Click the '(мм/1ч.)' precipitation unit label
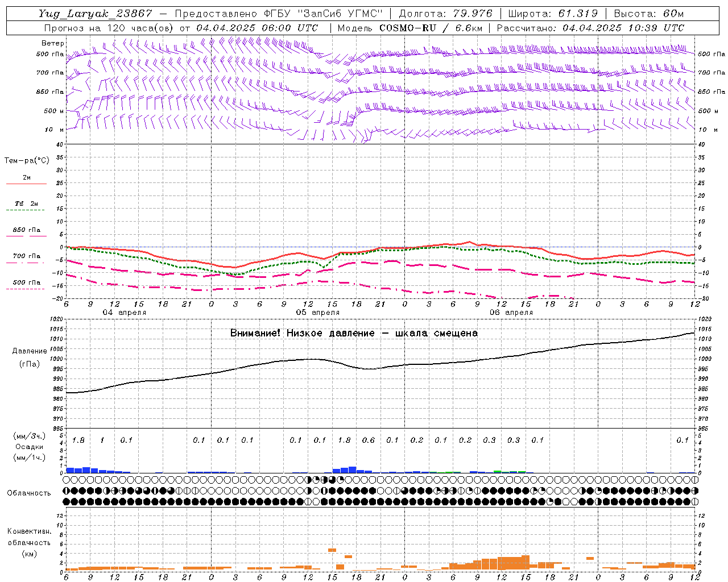 [x=29, y=458]
